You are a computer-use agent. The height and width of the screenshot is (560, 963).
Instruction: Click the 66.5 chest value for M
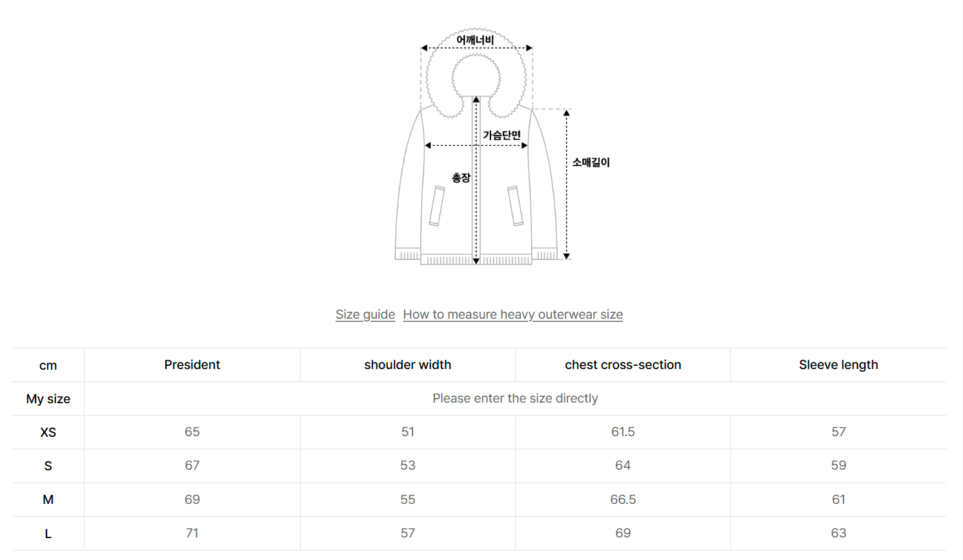[623, 499]
